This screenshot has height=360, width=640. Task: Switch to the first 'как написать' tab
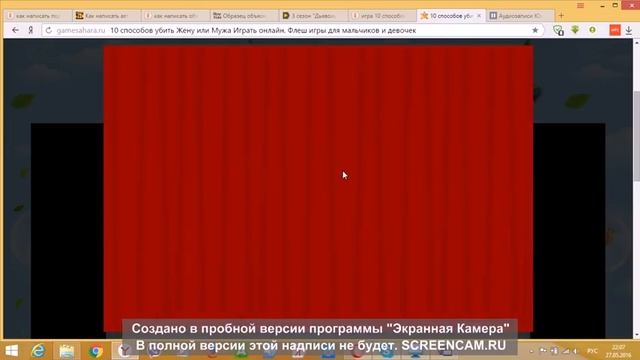click(38, 16)
